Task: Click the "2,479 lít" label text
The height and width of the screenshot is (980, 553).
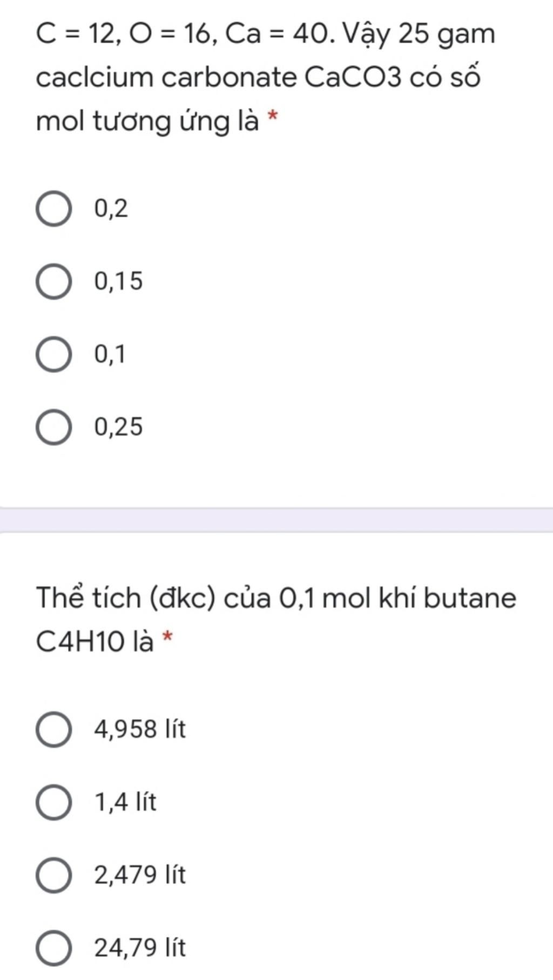Action: click(140, 875)
